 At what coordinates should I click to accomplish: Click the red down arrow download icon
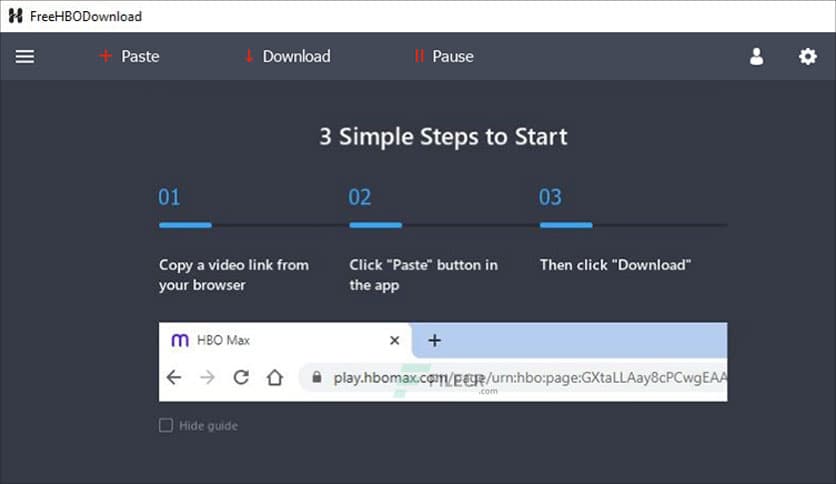point(248,56)
